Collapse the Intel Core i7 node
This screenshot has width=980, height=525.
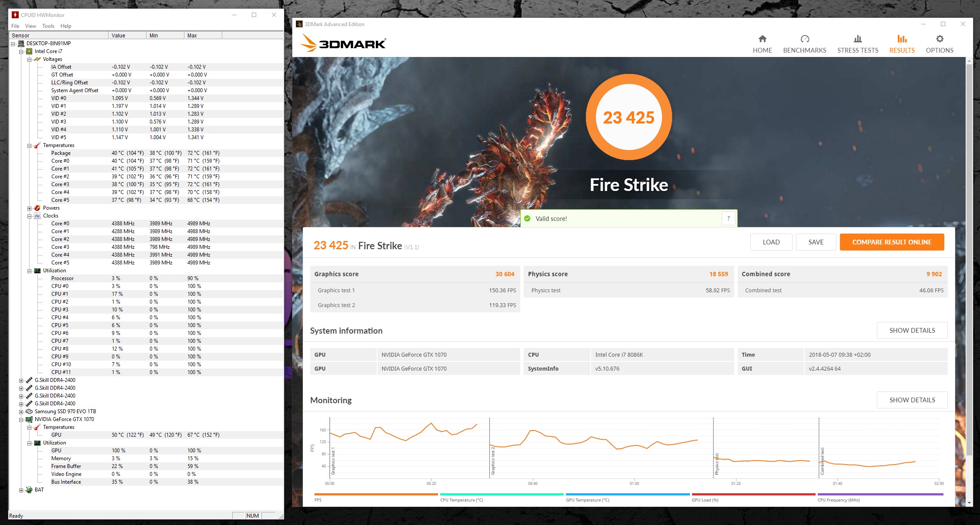coord(21,51)
